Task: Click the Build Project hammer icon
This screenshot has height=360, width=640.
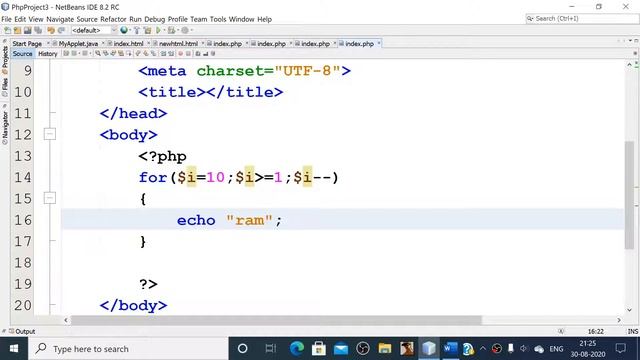Action: [x=137, y=30]
